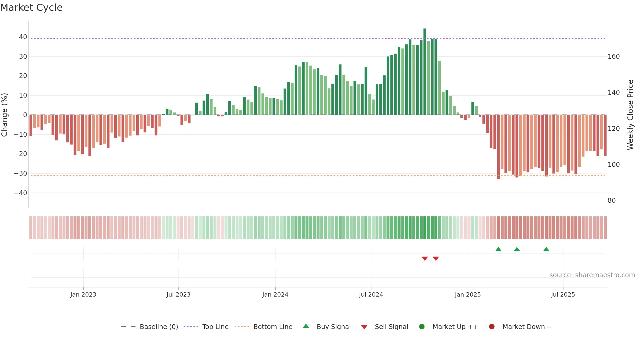
Task: Select the first red sell signal marker
Action: click(x=425, y=258)
